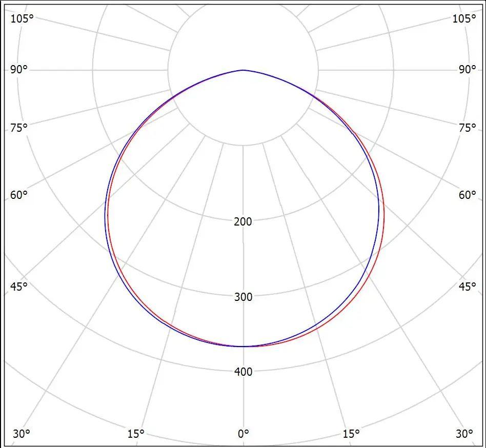The height and width of the screenshot is (448, 486).
Task: Click the 300 radial scale label
Action: 243,297
